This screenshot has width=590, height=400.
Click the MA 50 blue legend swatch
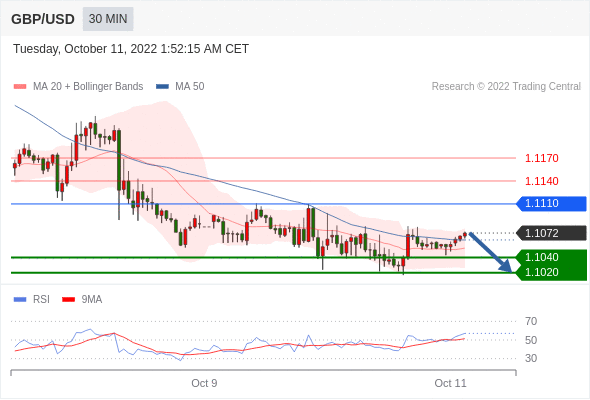163,87
